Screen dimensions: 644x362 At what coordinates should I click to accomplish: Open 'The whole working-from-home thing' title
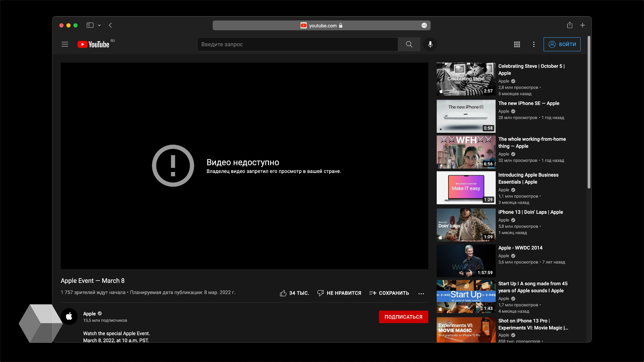coord(532,142)
